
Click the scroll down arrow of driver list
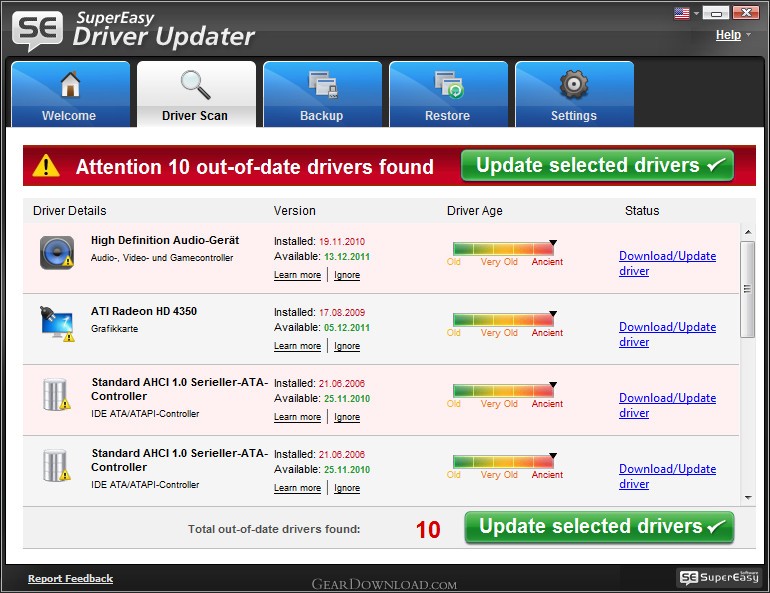coord(748,498)
